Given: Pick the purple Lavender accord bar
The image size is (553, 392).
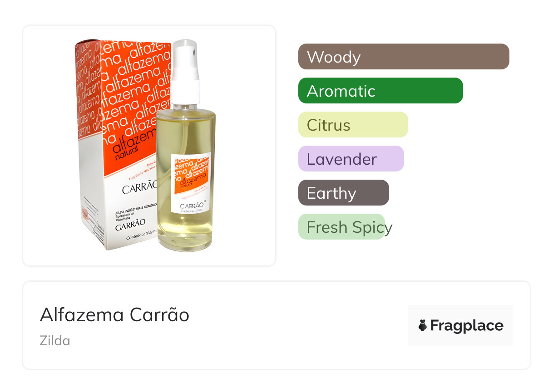Looking at the screenshot, I should pos(351,159).
